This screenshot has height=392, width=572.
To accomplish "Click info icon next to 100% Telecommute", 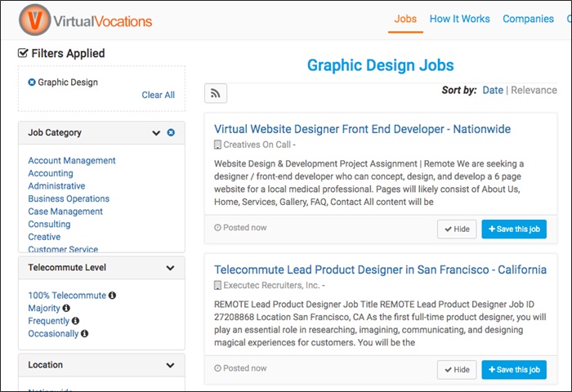I will pyautogui.click(x=112, y=296).
